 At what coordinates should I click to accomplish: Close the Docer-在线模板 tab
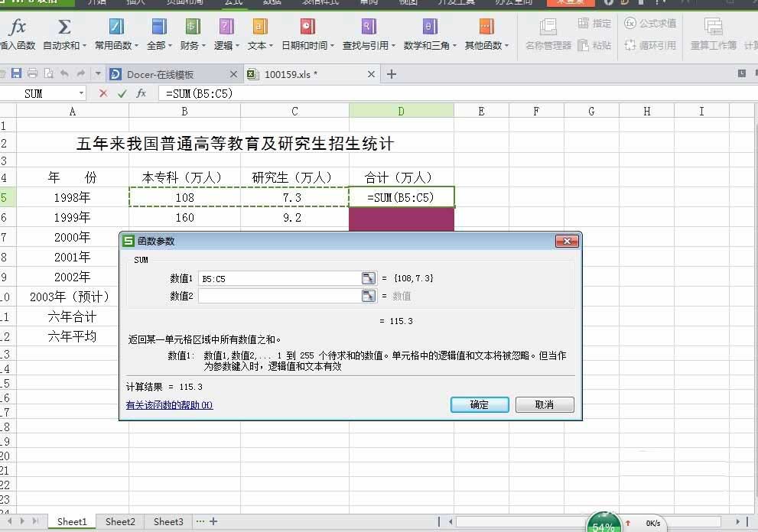coord(233,74)
